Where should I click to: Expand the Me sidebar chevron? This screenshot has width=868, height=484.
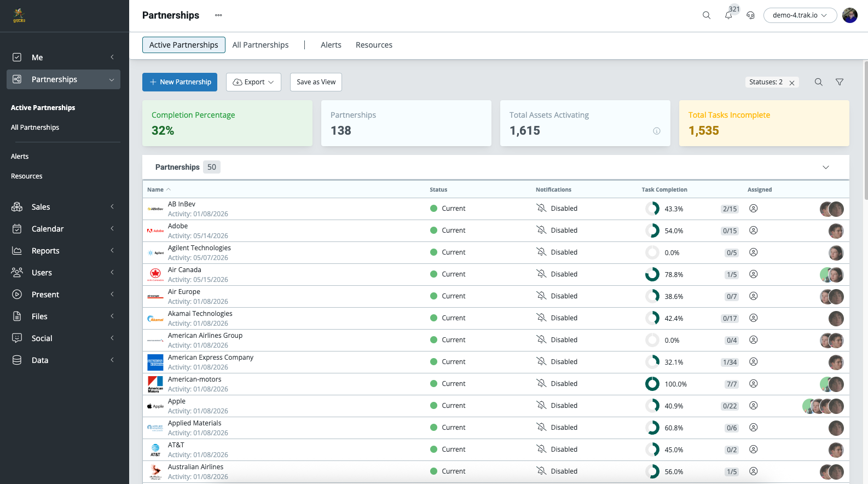point(112,57)
